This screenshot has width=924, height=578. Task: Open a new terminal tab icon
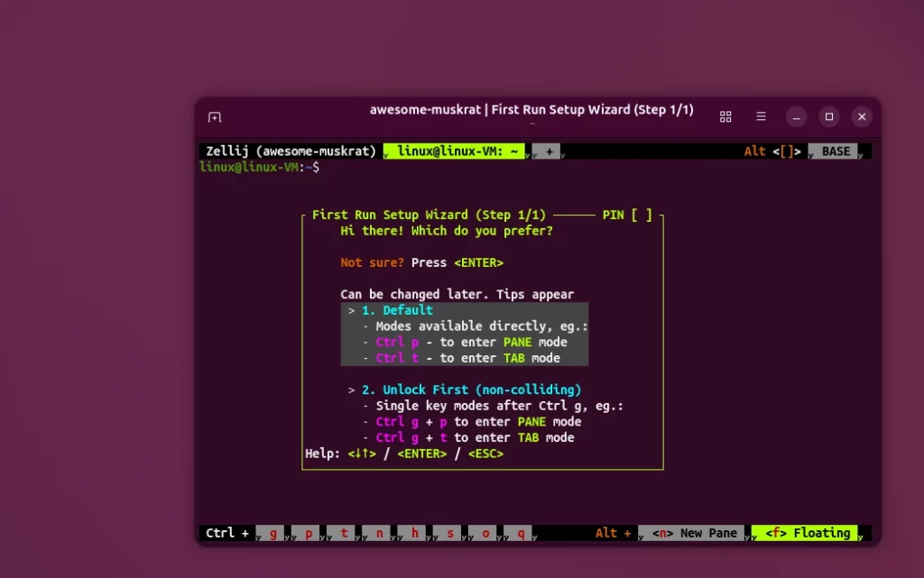tap(215, 117)
